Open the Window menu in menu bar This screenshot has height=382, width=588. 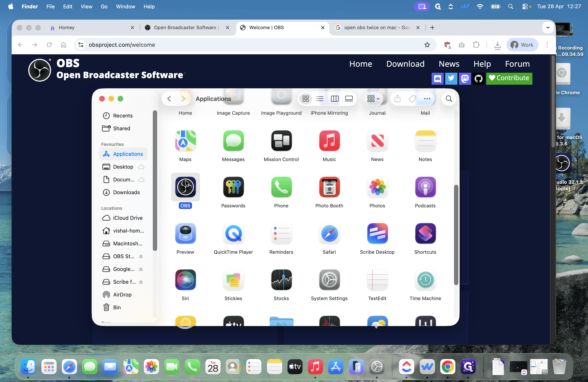126,6
